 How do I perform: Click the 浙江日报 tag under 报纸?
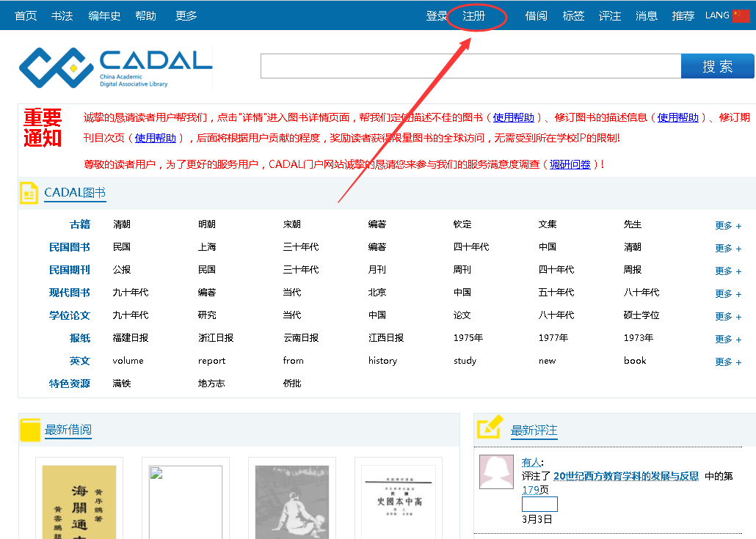click(x=216, y=338)
